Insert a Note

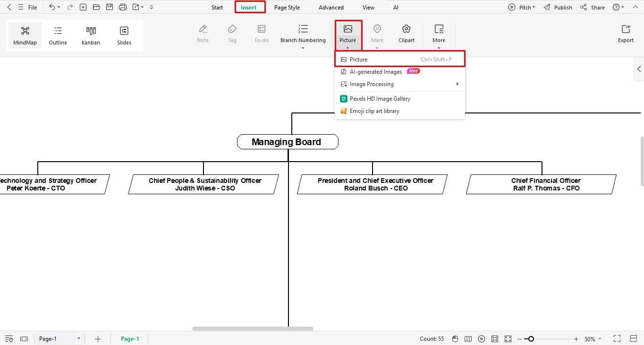[203, 34]
